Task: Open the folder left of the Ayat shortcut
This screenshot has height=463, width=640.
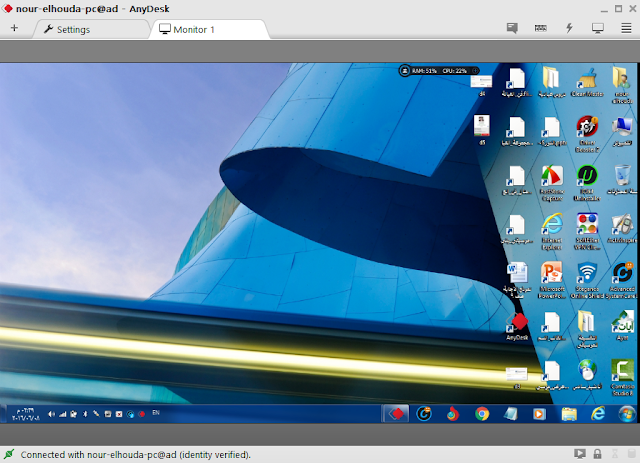Action: pyautogui.click(x=587, y=329)
